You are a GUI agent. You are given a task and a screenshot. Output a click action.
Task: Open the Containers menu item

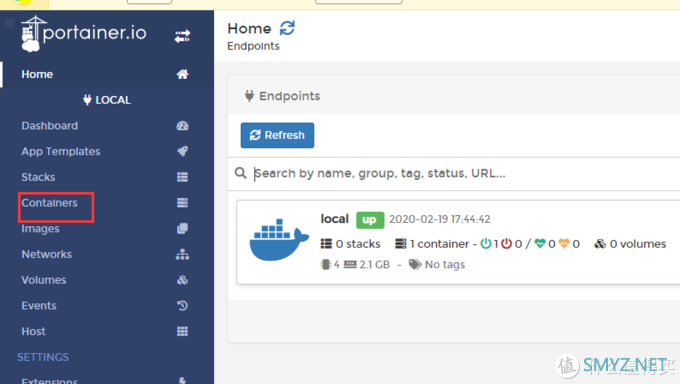click(x=49, y=203)
